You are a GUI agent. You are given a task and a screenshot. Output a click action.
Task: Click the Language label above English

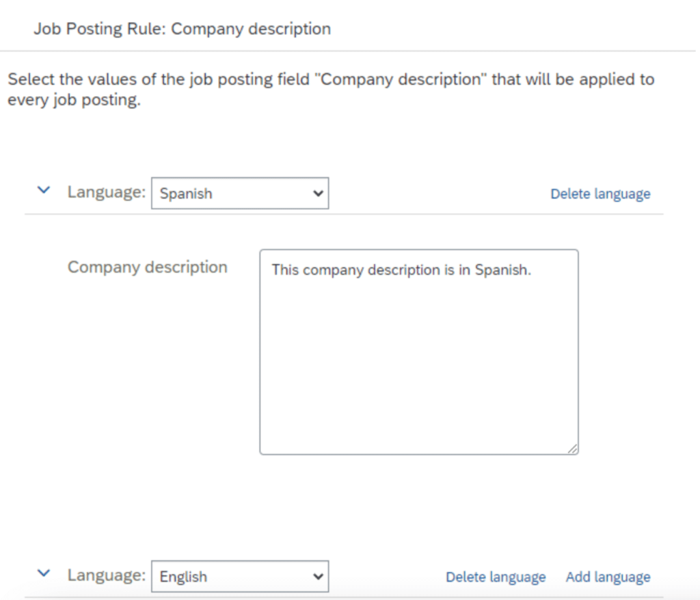(106, 575)
